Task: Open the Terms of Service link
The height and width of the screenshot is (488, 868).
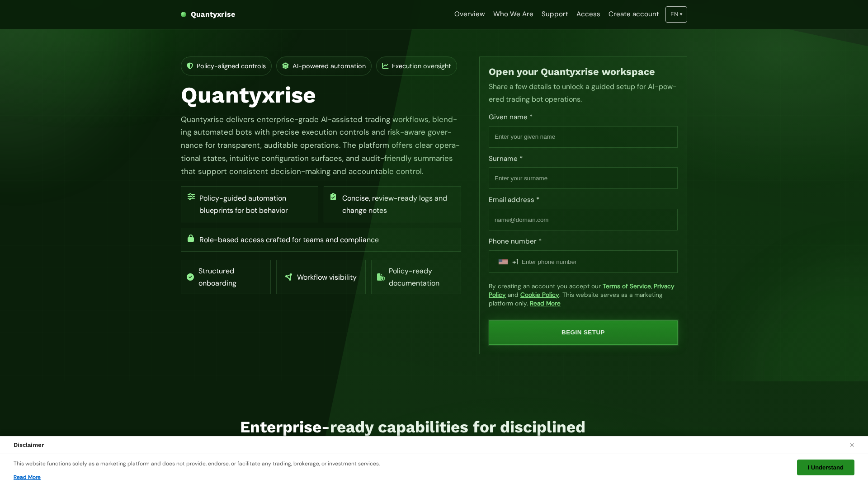Action: pos(627,286)
